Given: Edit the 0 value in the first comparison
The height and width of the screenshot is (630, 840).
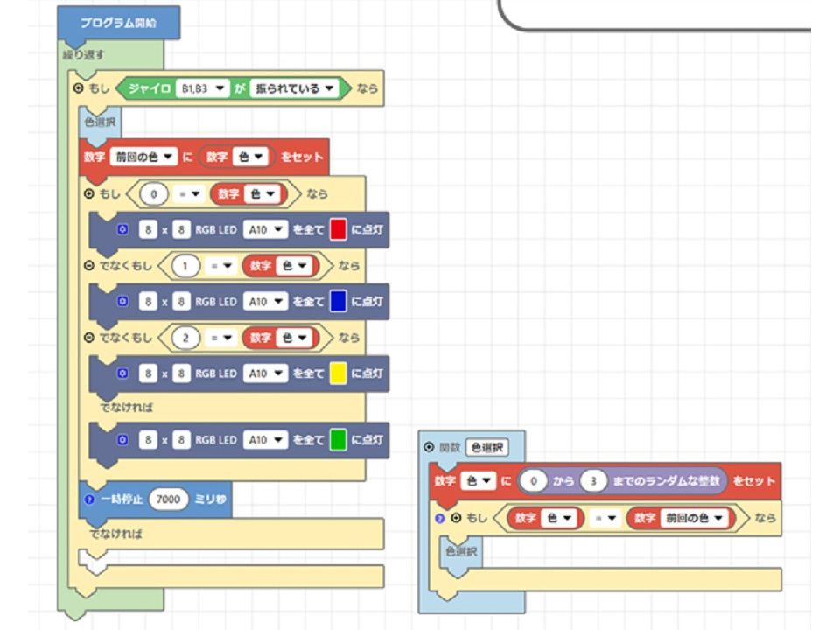Looking at the screenshot, I should point(154,194).
